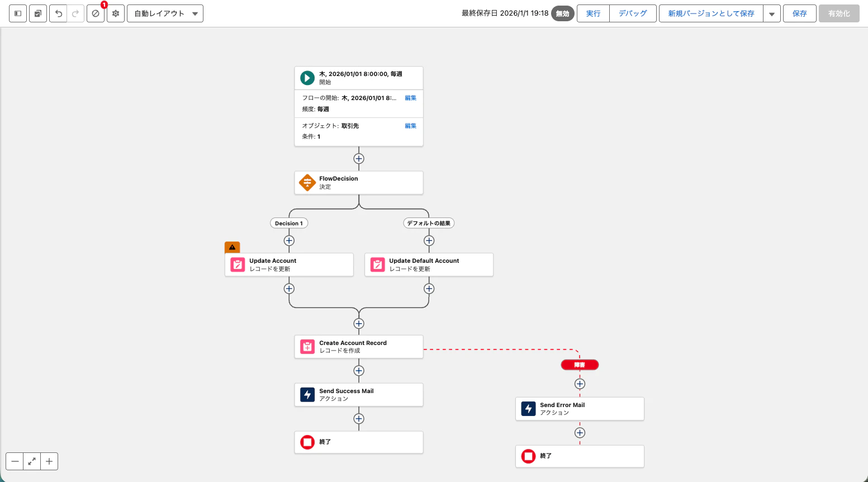Screen dimensions: 868x482
Task: Click the Send Success Mail lightning icon
Action: [307, 394]
